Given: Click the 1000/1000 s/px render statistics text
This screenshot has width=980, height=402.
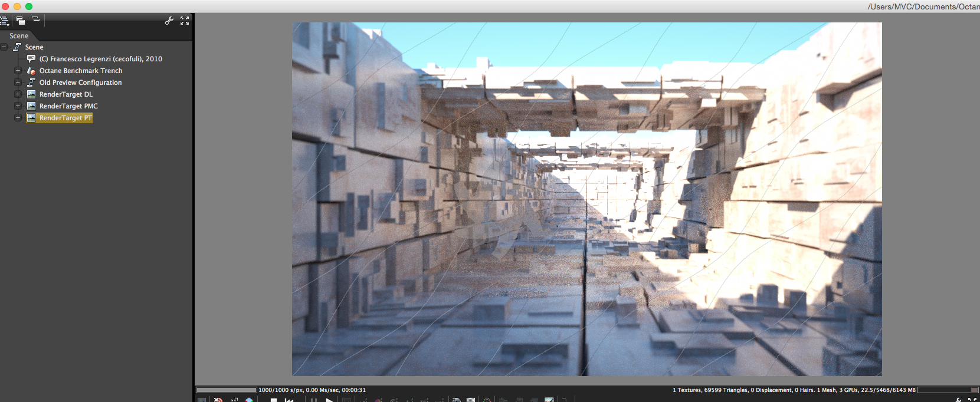Looking at the screenshot, I should [x=312, y=390].
